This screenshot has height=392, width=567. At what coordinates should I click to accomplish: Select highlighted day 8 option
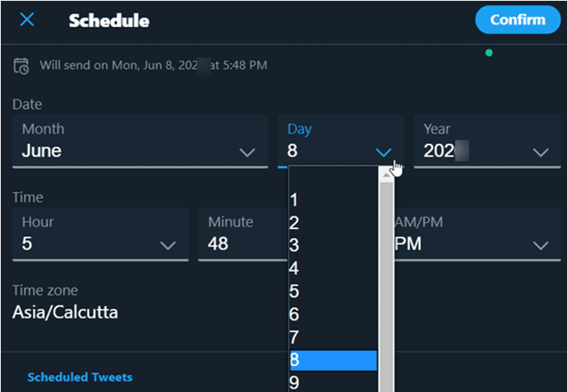point(333,360)
